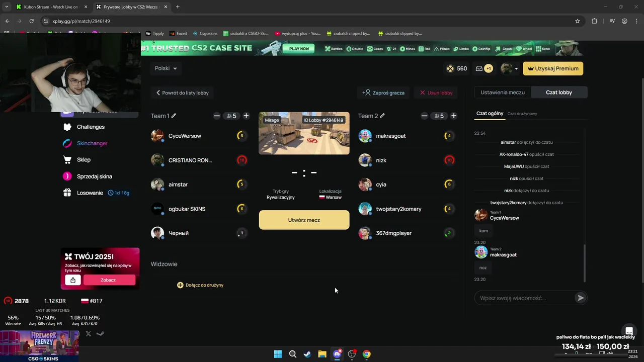Click Dołącz do drużyny in spectators
Viewport: 644px width, 362px height.
(x=200, y=285)
